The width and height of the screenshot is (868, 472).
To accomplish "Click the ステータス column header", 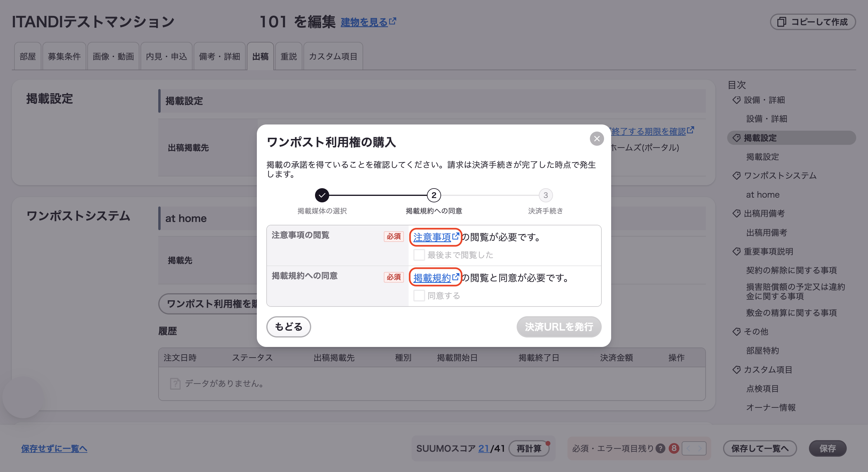I will [252, 358].
